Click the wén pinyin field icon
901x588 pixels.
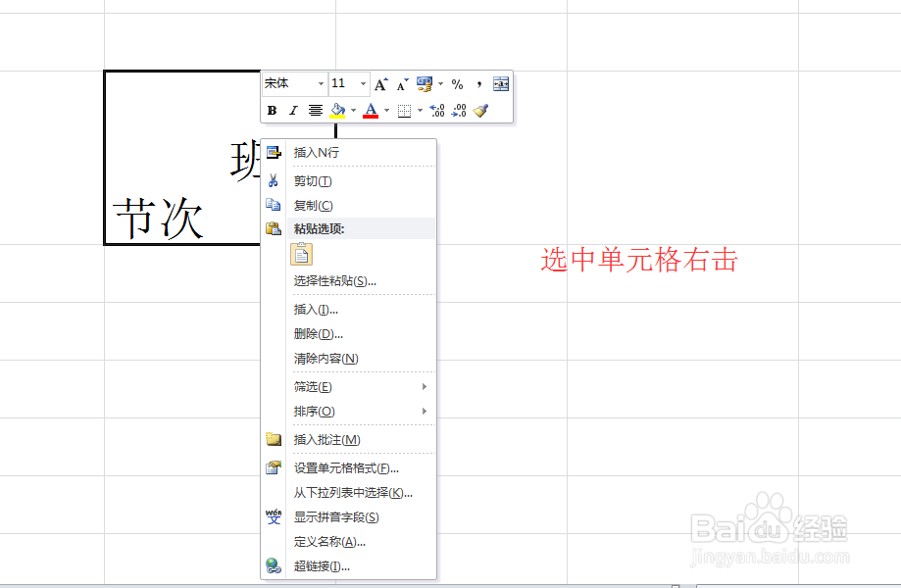point(274,516)
